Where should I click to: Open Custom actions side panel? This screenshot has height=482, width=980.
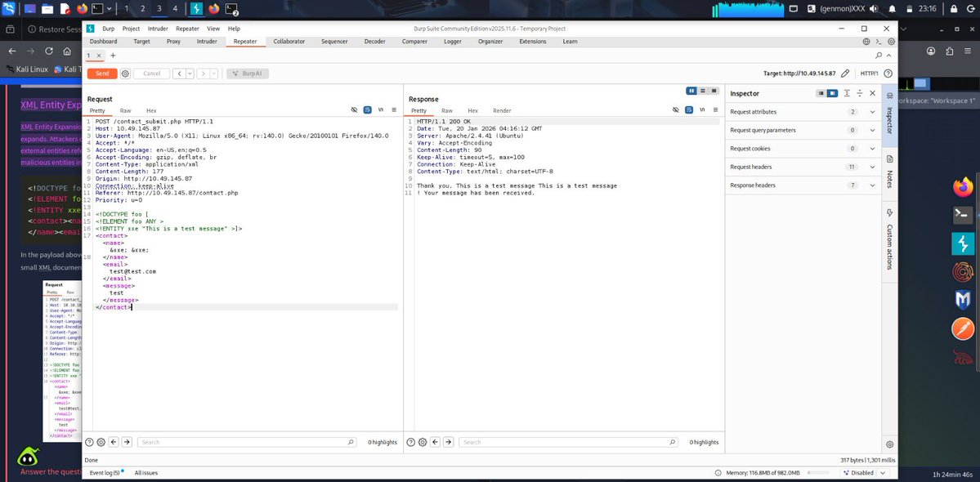[x=890, y=239]
